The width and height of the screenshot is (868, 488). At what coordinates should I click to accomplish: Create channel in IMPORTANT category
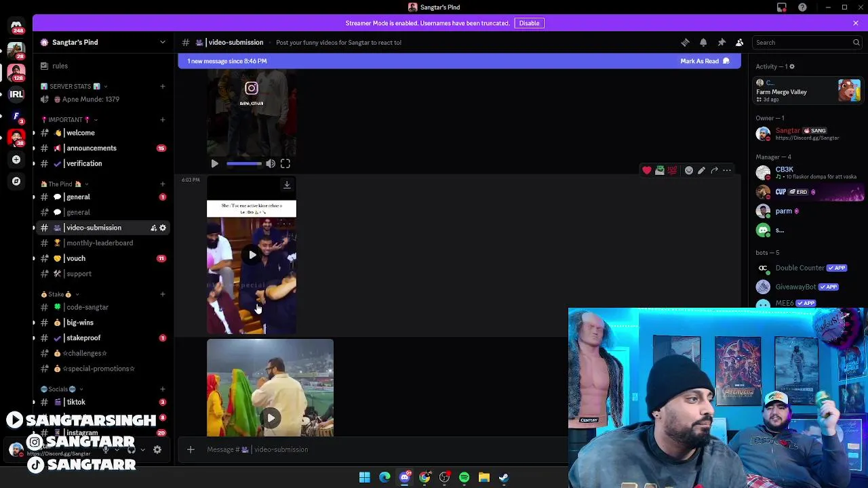[x=163, y=119]
